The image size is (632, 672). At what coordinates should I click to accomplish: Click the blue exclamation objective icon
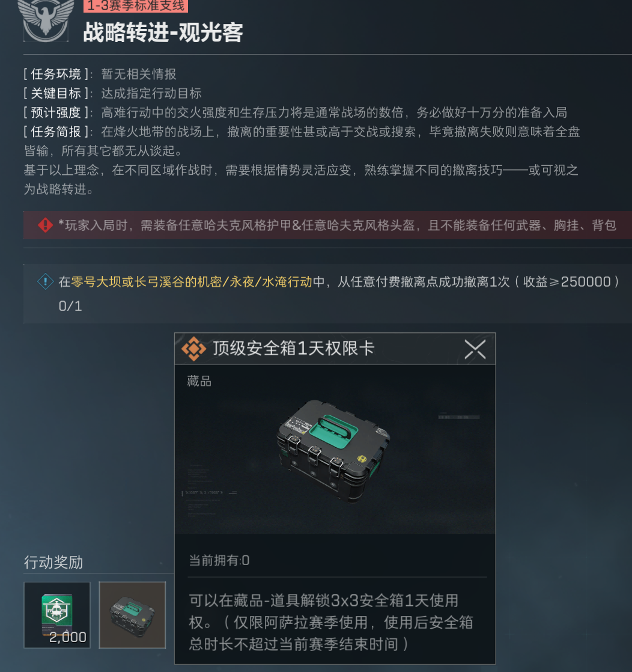[45, 281]
